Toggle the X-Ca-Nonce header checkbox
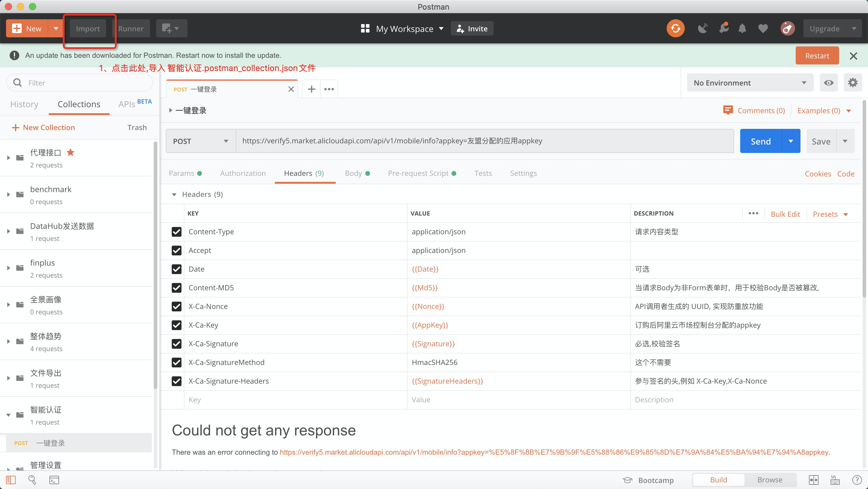 (177, 306)
